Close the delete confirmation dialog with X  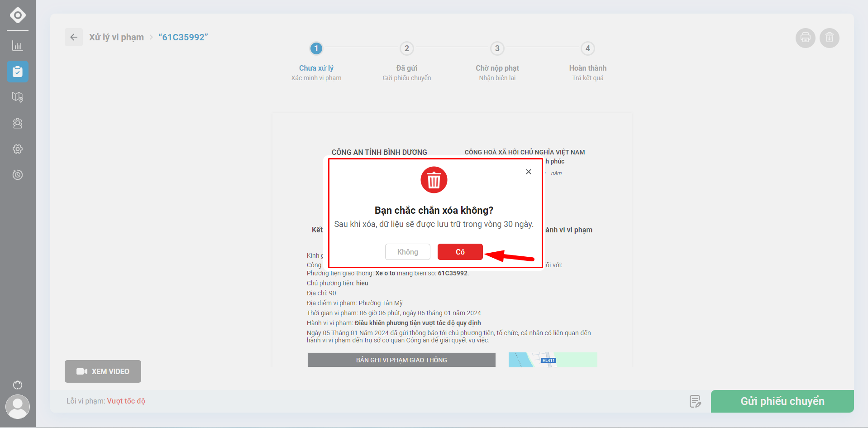click(x=529, y=172)
